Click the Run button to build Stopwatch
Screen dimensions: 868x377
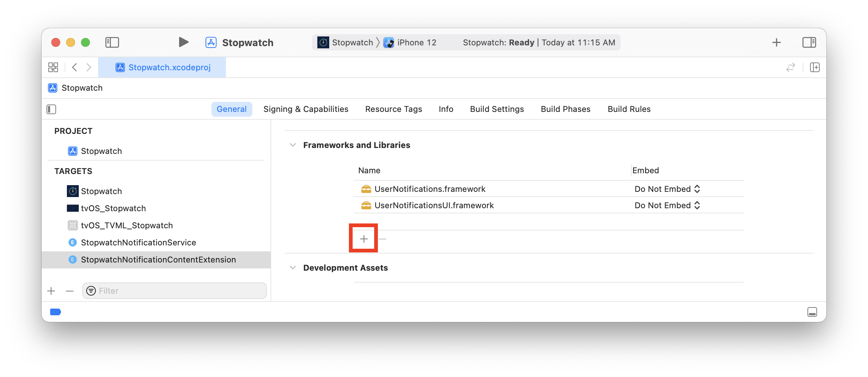tap(184, 42)
